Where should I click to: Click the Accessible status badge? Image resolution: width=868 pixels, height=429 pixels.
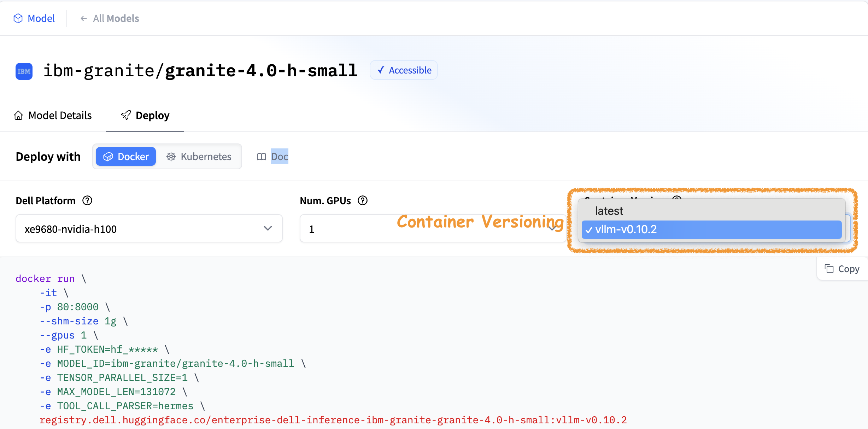pos(404,70)
